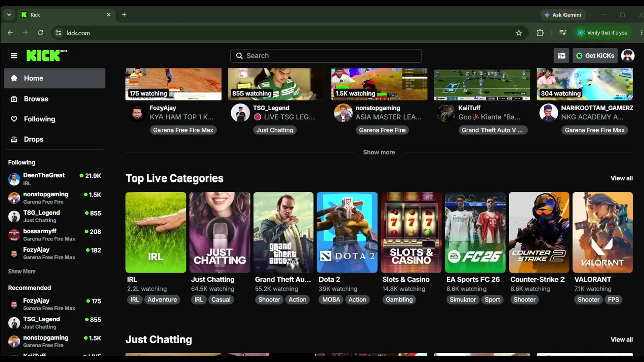Open bossarmyff's avatar in Following list
Viewport: 644px width, 362px height.
[14, 235]
